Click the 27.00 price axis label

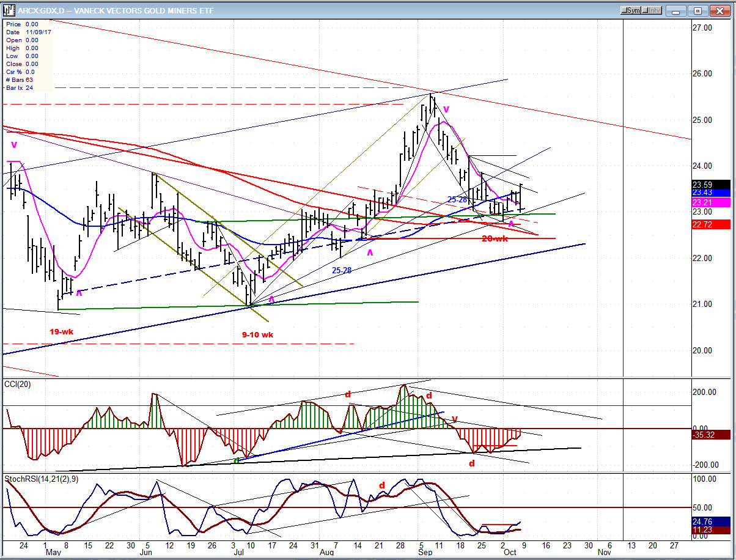click(702, 28)
